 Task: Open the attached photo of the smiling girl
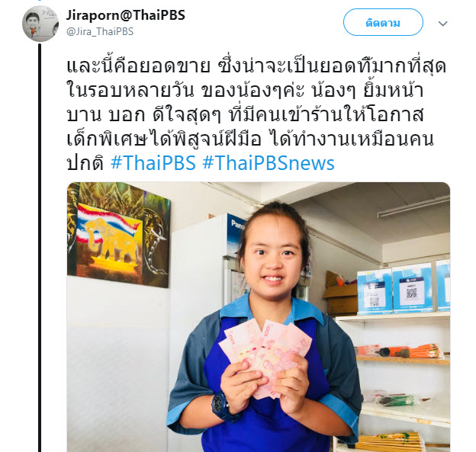[259, 317]
